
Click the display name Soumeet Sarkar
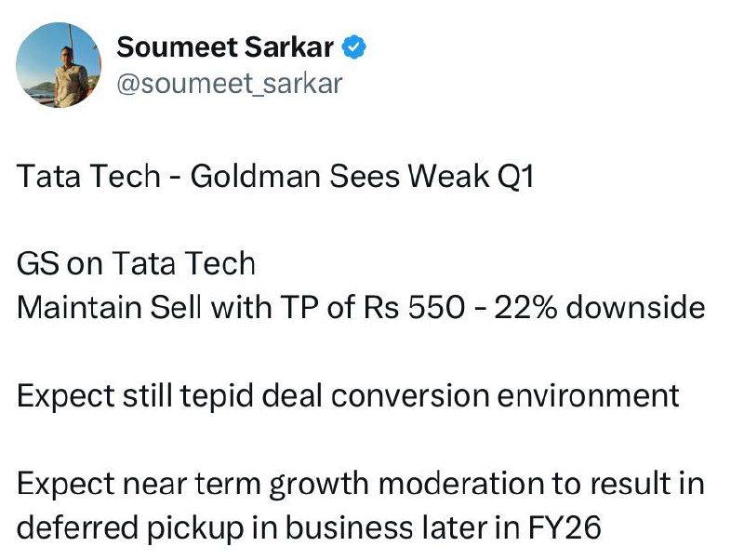tap(225, 47)
